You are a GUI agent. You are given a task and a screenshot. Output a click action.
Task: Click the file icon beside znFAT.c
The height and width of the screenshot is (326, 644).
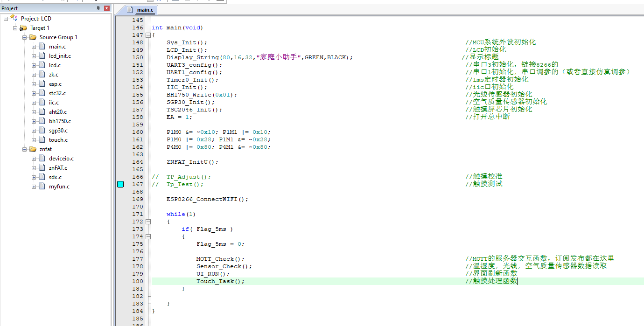(42, 167)
